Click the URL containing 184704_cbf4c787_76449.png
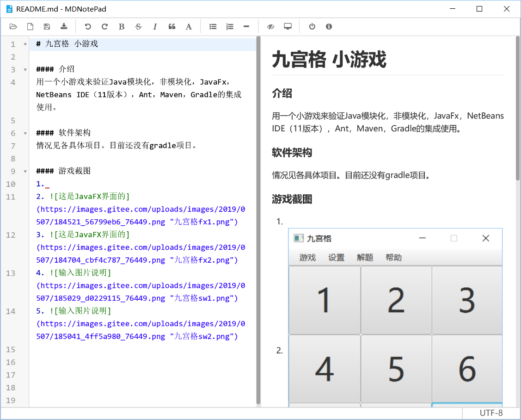Viewport: 521px width, 420px height. click(x=141, y=254)
